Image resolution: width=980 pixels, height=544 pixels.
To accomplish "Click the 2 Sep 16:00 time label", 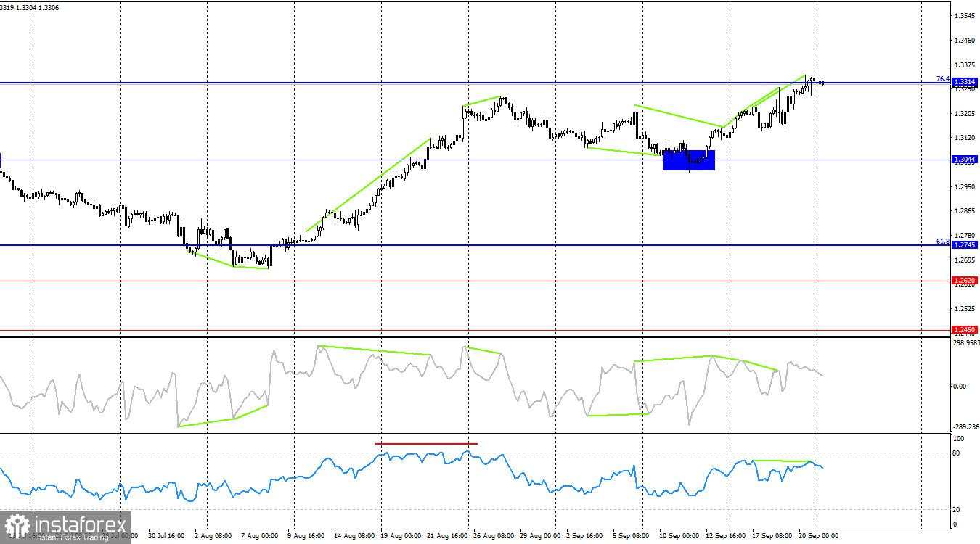I will (584, 536).
